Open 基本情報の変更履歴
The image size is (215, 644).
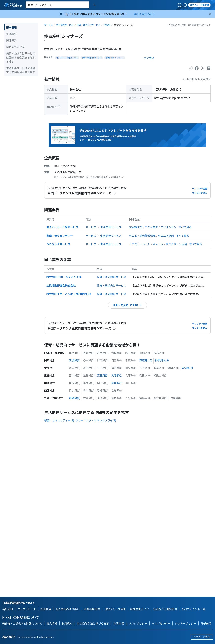(x=197, y=79)
